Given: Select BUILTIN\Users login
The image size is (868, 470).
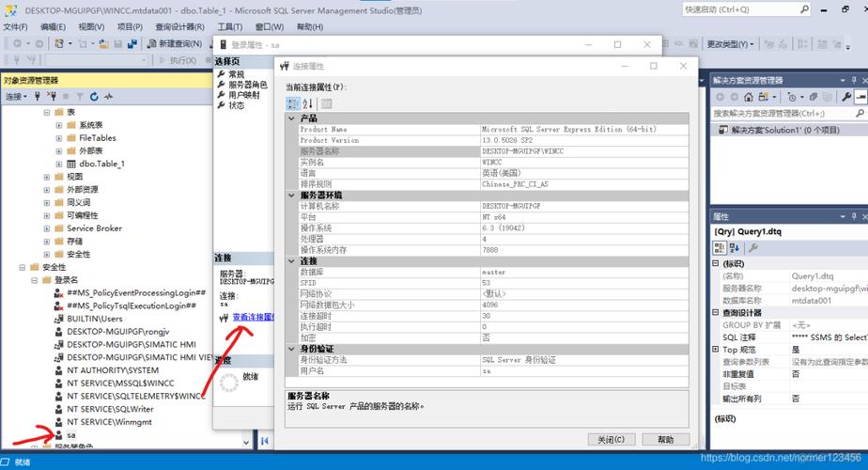Looking at the screenshot, I should pyautogui.click(x=95, y=319).
